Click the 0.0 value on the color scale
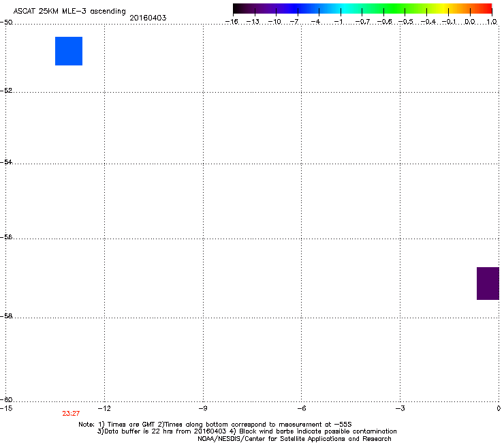Viewport: 504px width, 443px height. pos(470,22)
